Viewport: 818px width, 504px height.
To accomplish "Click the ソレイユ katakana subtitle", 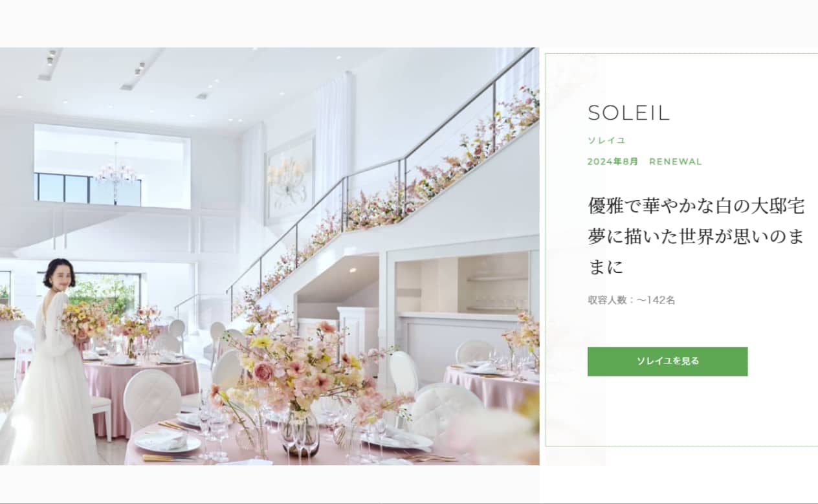I will [x=606, y=140].
